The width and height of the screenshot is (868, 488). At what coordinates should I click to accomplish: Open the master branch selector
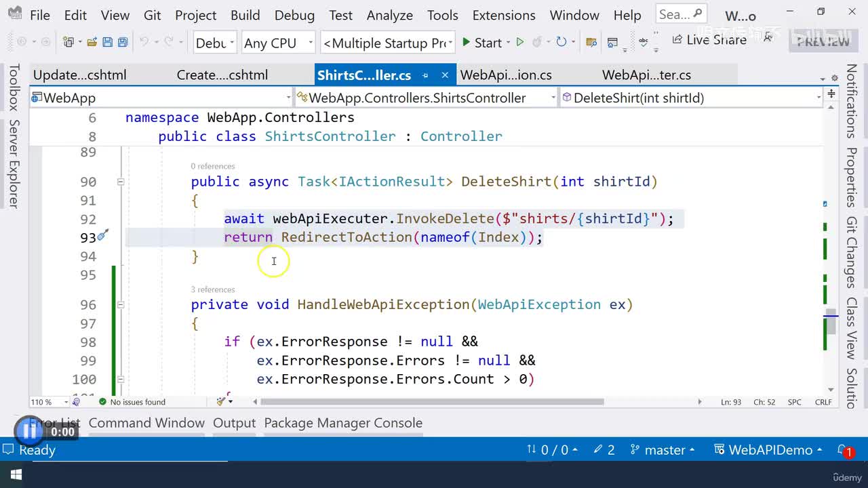coord(663,450)
